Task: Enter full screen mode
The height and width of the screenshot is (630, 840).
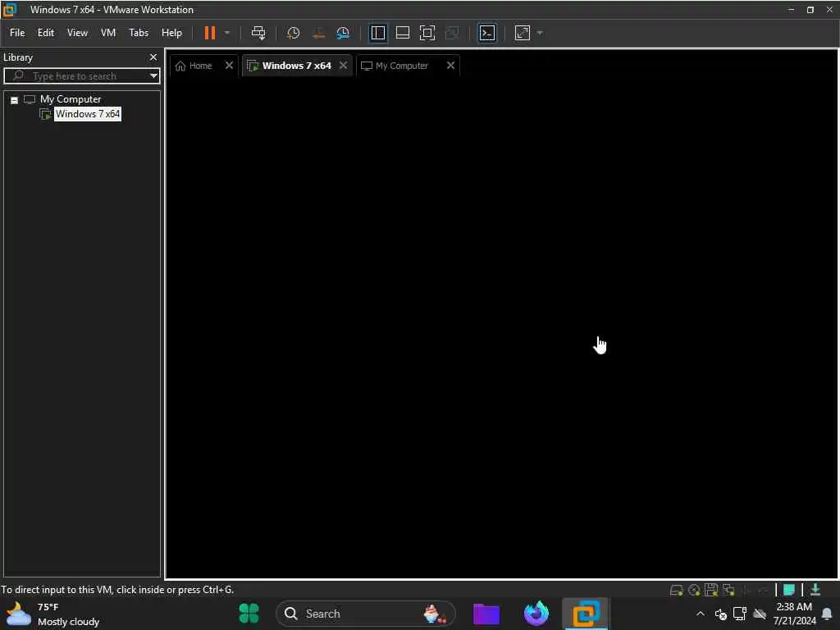Action: (x=427, y=33)
